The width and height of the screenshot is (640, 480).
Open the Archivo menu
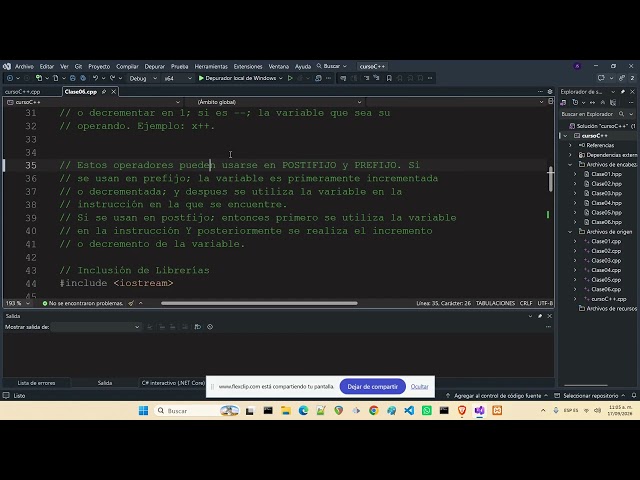coord(24,66)
